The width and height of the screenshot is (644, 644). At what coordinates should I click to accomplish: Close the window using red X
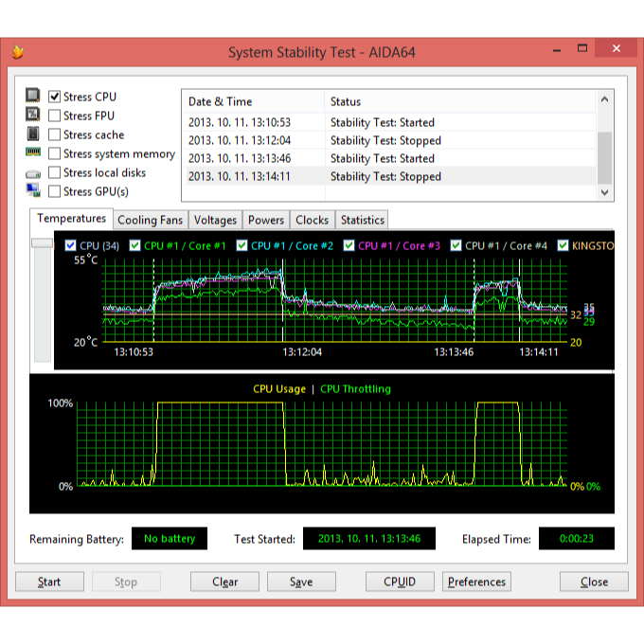pos(617,48)
